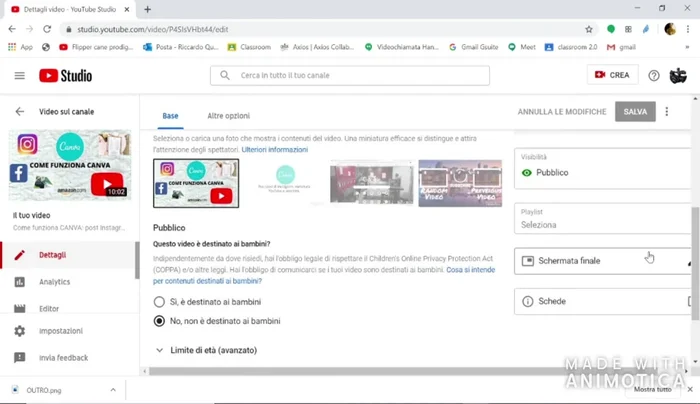
Task: Open Editor in the sidebar
Action: coord(68,308)
